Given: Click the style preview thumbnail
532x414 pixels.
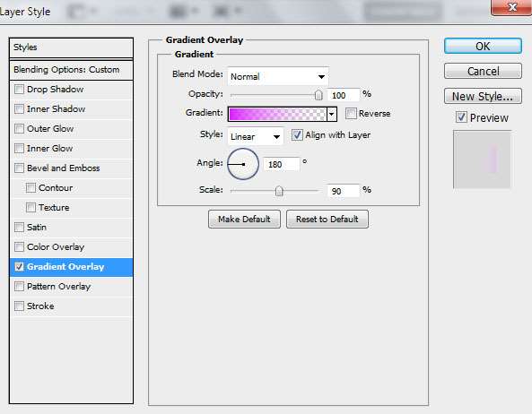Looking at the screenshot, I should coord(482,160).
